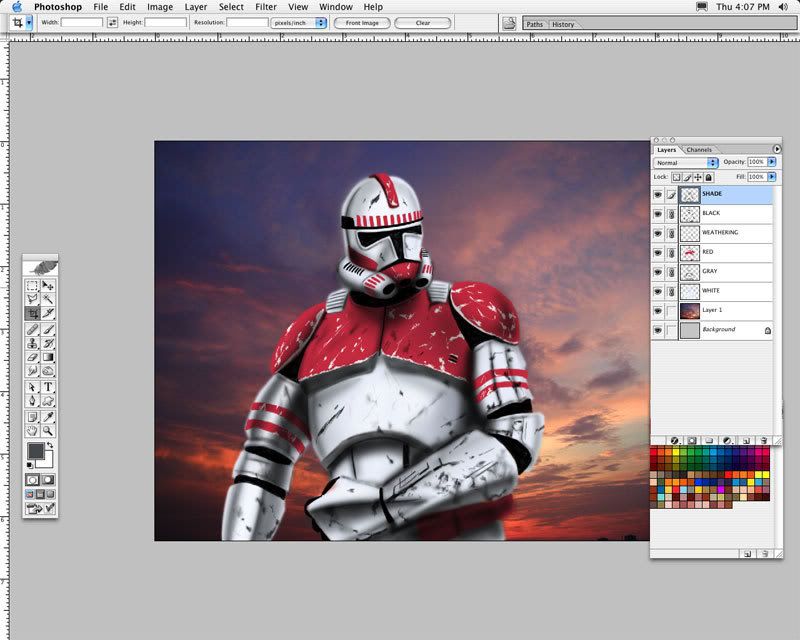Hide the WHITE layer
This screenshot has width=800, height=640.
point(658,291)
